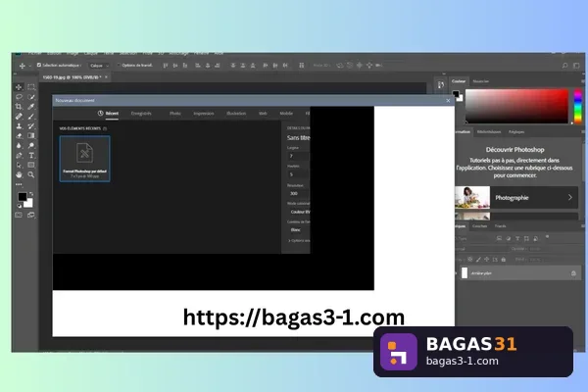Filter layers by type layers icon
The image size is (588, 392).
[517, 238]
